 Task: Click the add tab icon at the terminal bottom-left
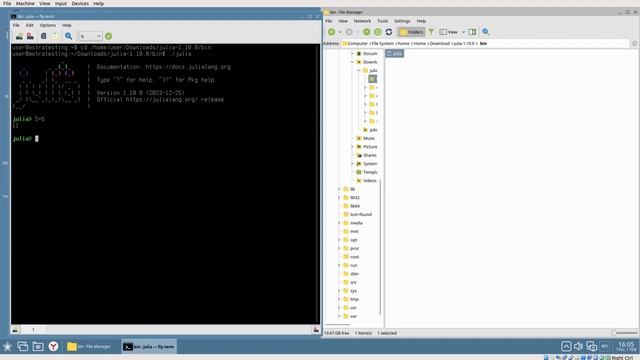tap(15, 330)
